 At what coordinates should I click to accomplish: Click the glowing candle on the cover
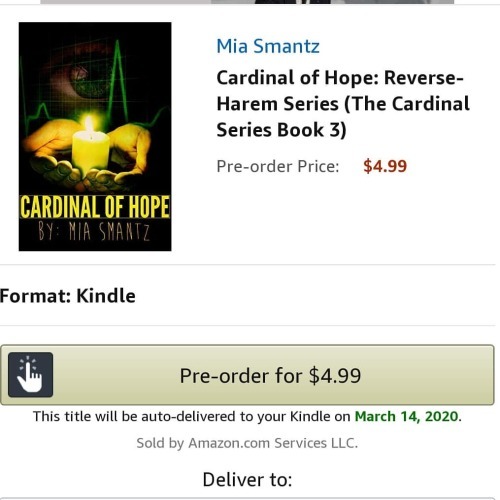click(91, 143)
